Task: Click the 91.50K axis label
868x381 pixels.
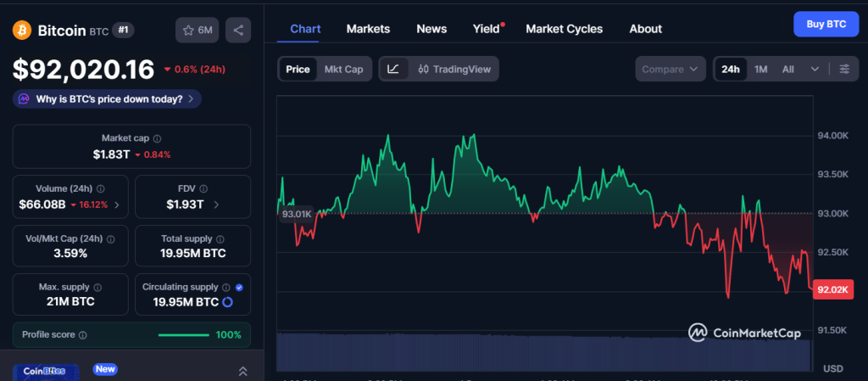Action: pos(832,330)
